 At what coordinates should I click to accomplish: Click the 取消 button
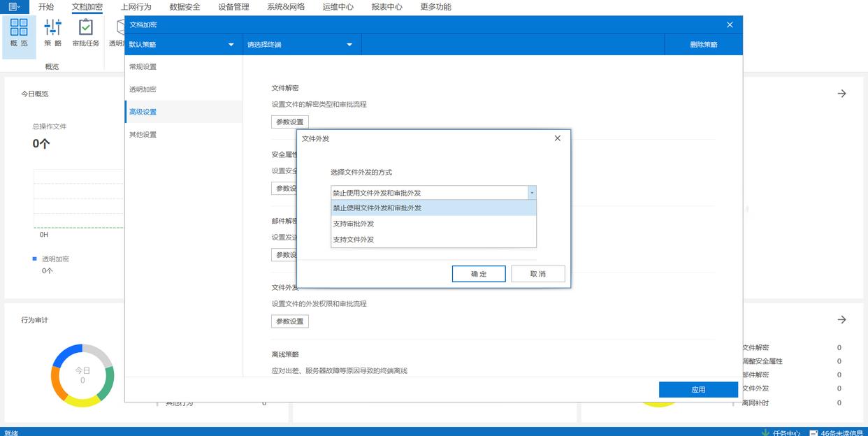click(538, 274)
